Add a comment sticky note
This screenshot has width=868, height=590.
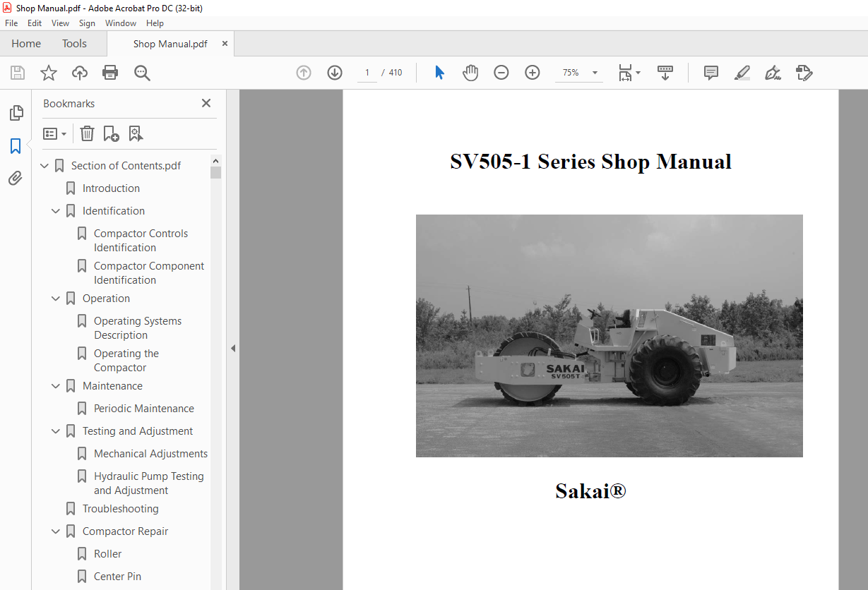pyautogui.click(x=711, y=73)
